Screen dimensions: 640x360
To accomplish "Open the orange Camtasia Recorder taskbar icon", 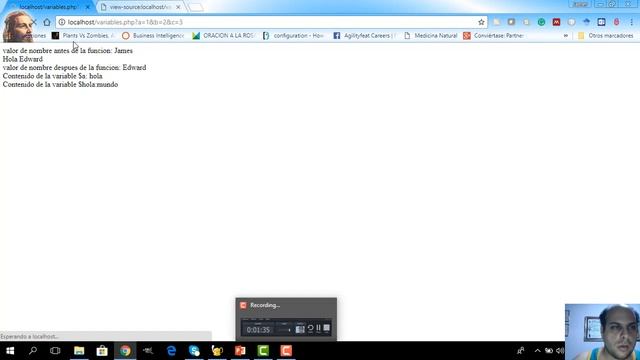I will (286, 351).
